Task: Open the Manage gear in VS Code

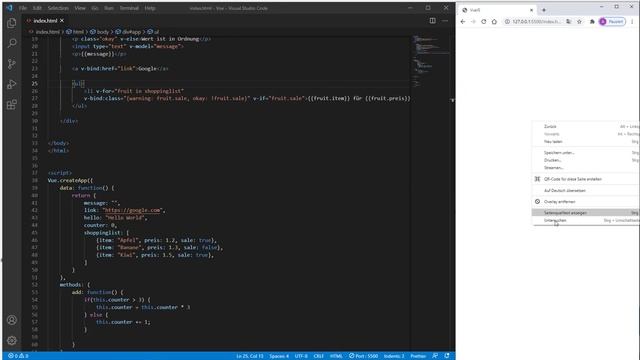Action: (12, 340)
